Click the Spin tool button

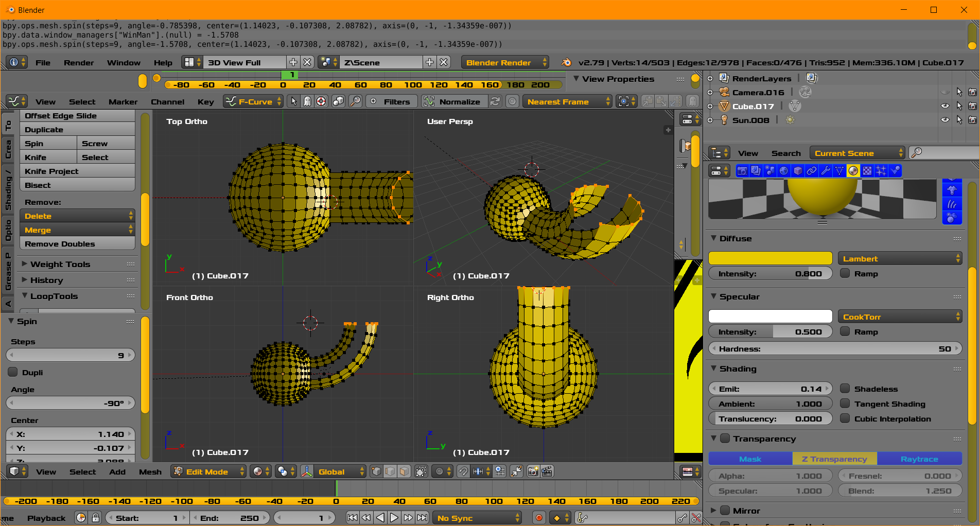click(x=48, y=143)
